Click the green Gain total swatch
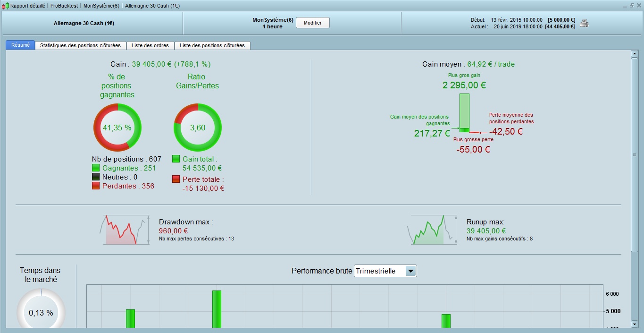 [x=176, y=159]
